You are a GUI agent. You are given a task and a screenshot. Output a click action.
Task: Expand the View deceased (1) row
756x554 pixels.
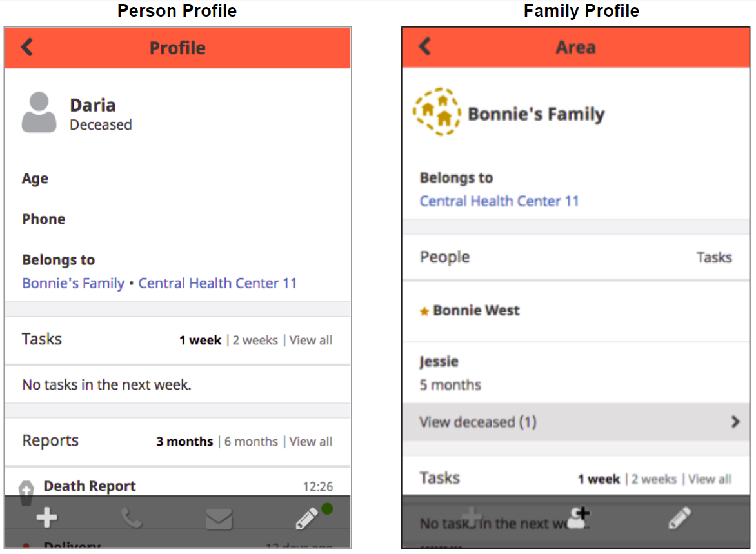[x=575, y=422]
